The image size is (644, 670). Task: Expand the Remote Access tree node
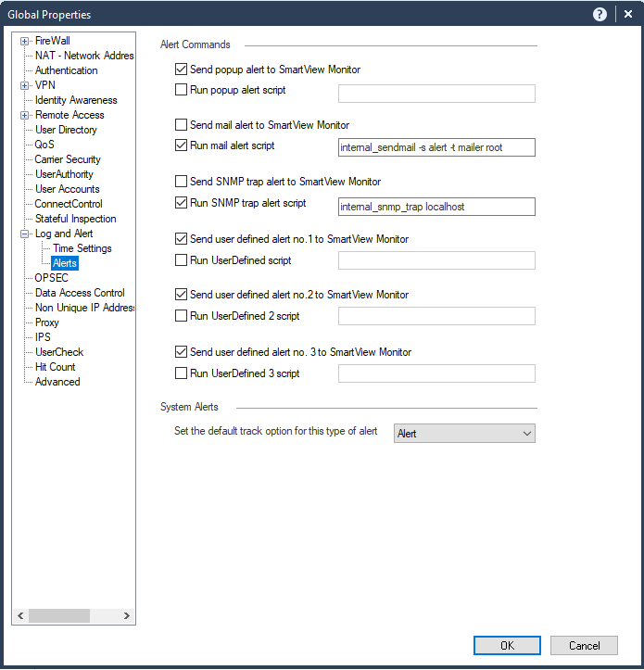[x=24, y=115]
